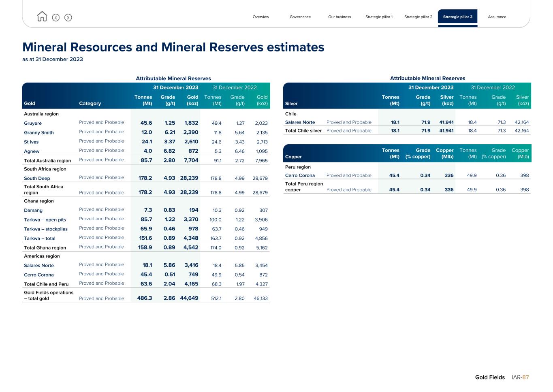Click the Damang mine name
Screen dimensions: 553x392
point(33,211)
